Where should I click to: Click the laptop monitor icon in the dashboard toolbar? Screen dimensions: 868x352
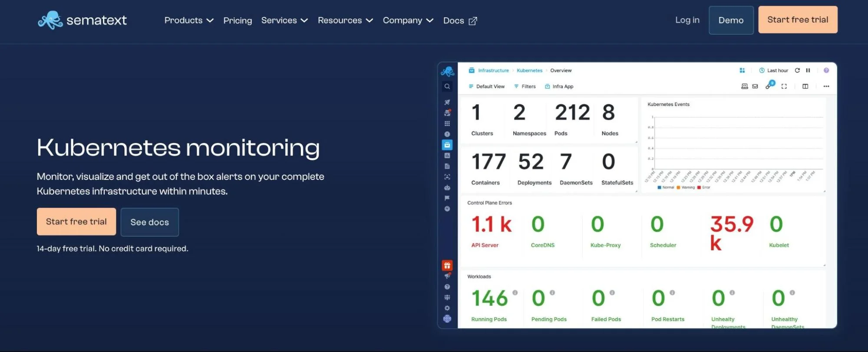pos(745,86)
